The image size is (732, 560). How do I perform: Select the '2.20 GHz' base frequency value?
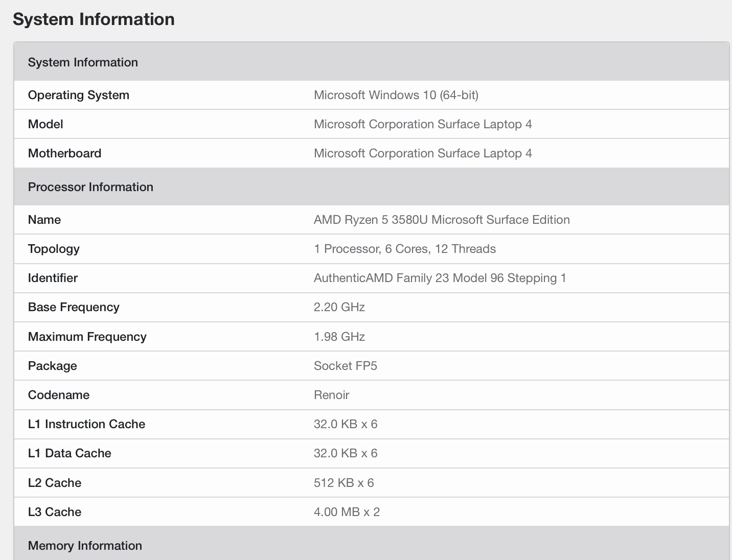click(x=339, y=307)
